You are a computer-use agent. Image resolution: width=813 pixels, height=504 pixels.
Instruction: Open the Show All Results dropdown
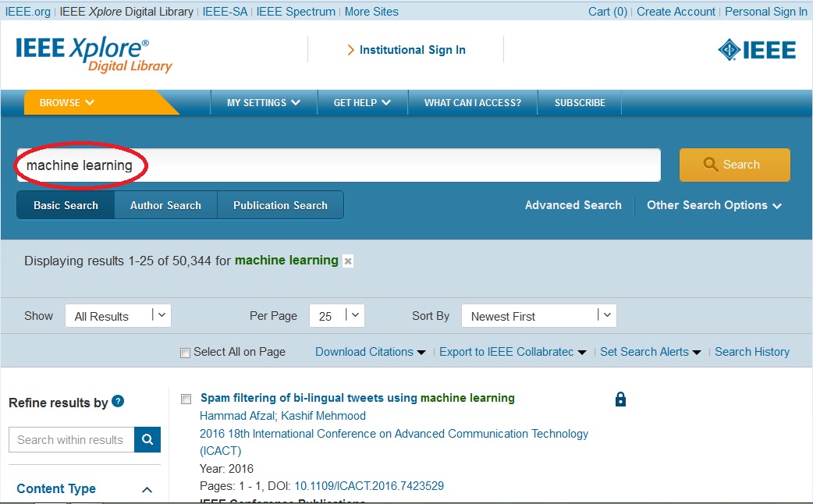click(119, 316)
